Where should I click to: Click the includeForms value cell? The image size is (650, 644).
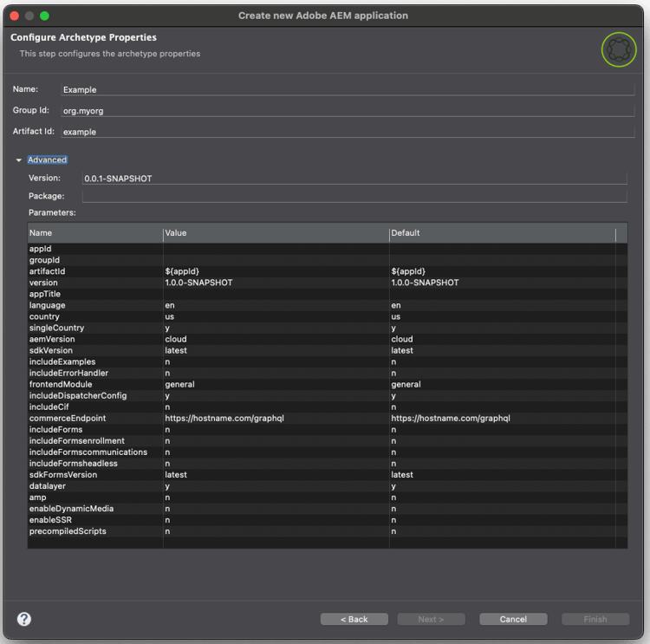[276, 430]
